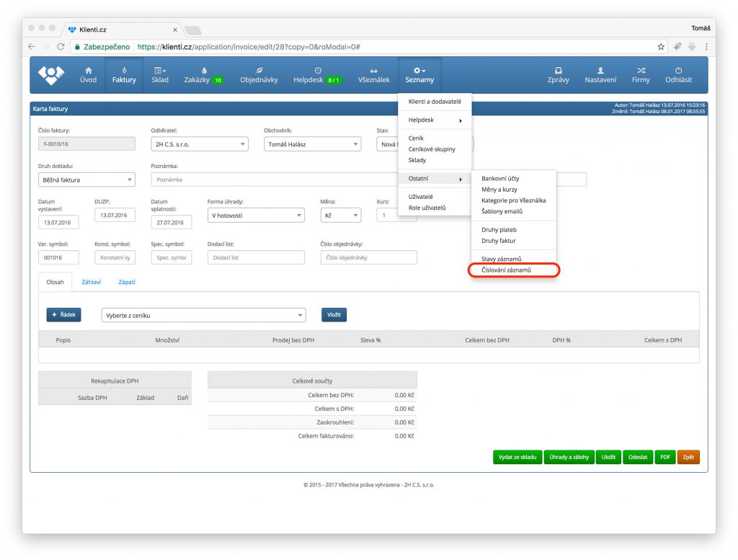
Task: Bookmark page with star icon in address bar
Action: pos(661,46)
